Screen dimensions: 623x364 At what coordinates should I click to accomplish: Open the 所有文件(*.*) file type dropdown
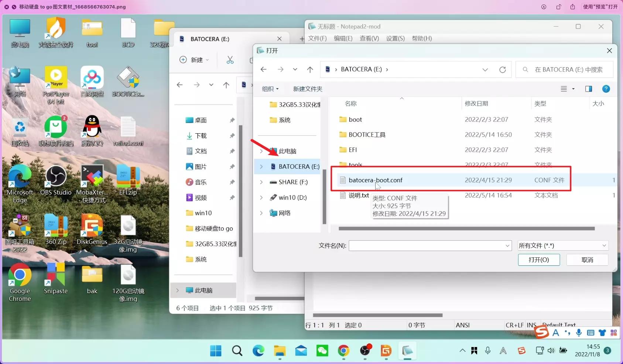[562, 245]
